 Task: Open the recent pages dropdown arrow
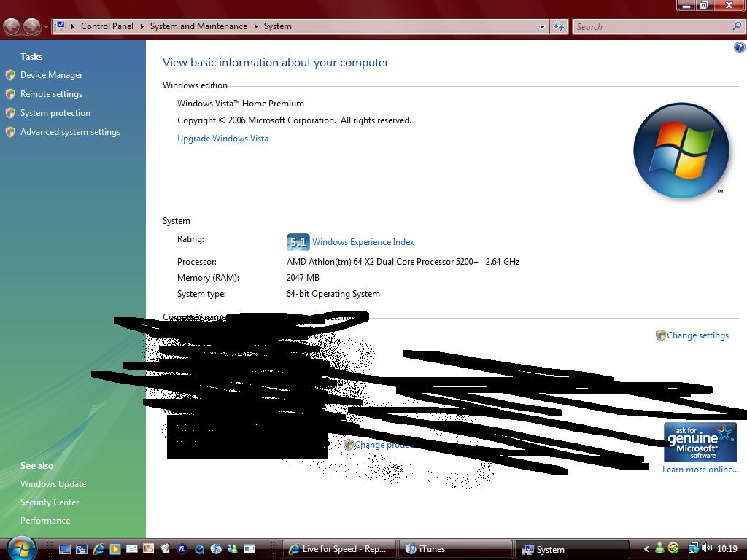(x=46, y=27)
